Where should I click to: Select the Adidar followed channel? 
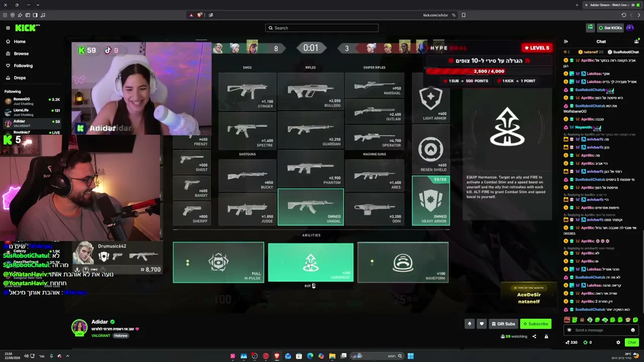(32, 123)
